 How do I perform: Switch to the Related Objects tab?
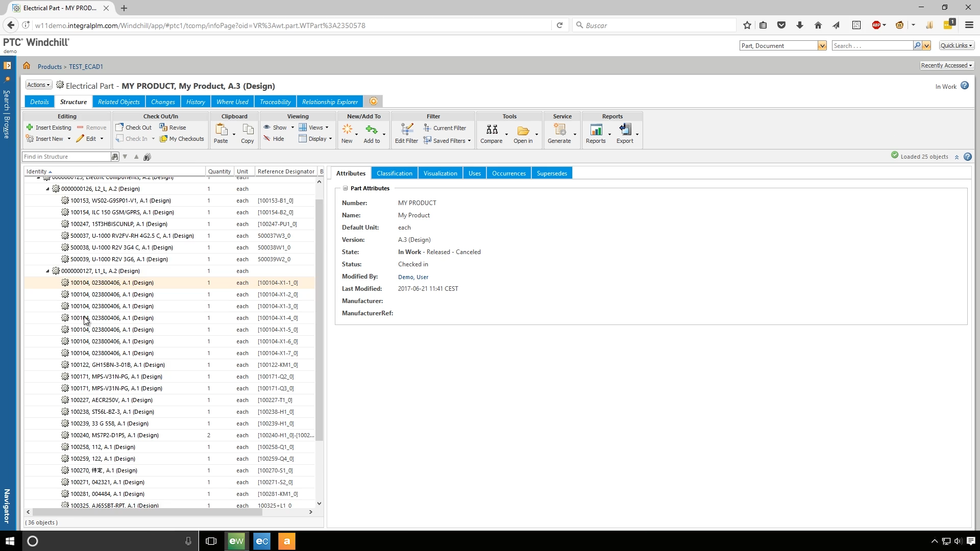119,102
